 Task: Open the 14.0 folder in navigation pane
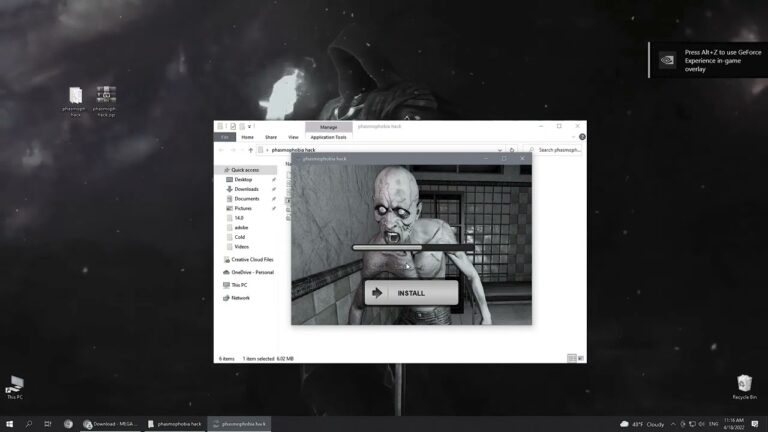[239, 218]
